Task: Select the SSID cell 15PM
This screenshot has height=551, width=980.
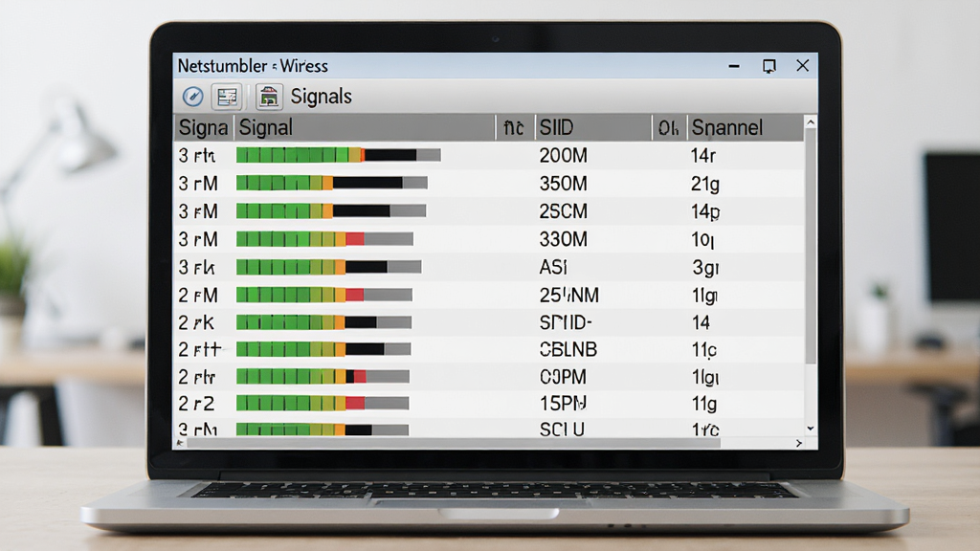Action: pos(563,403)
